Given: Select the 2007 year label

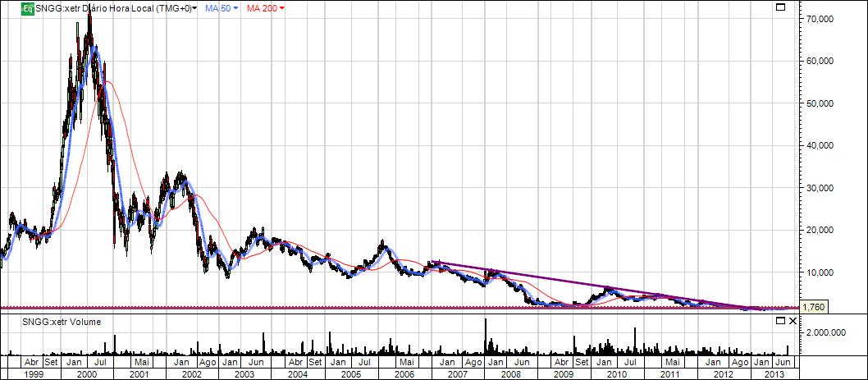Looking at the screenshot, I should [458, 374].
